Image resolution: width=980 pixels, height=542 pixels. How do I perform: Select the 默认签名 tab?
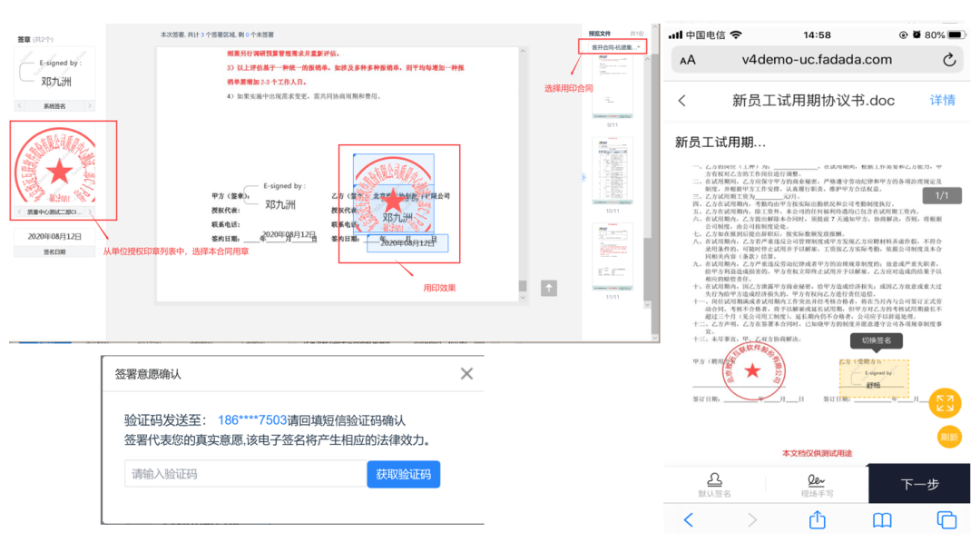[x=713, y=484]
